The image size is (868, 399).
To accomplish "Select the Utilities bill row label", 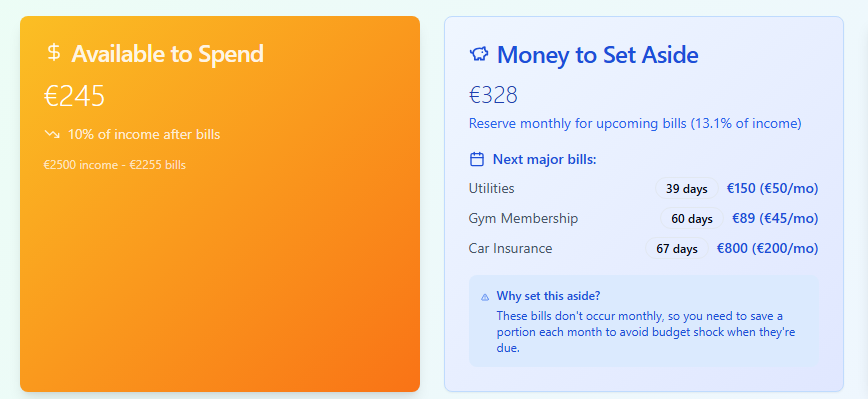I will pos(492,188).
